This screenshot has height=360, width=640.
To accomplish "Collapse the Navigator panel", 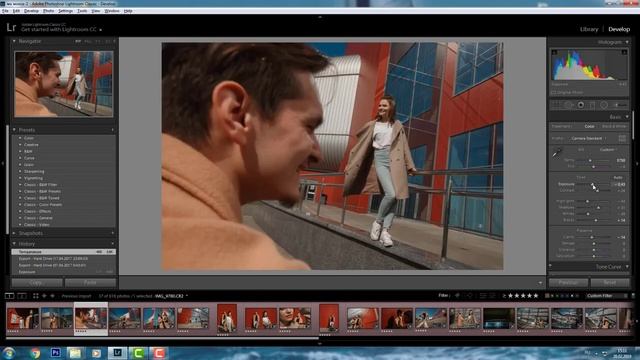I will click(x=14, y=41).
